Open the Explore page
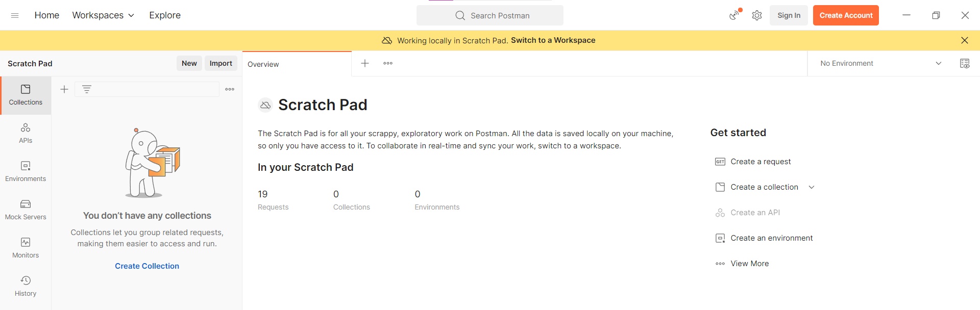The width and height of the screenshot is (980, 310). pyautogui.click(x=165, y=15)
